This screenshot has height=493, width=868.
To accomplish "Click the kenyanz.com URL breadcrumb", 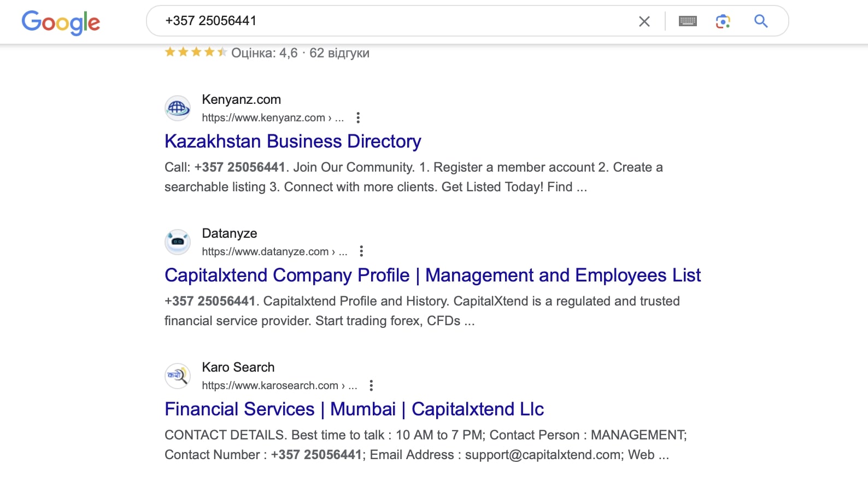I will pyautogui.click(x=273, y=118).
